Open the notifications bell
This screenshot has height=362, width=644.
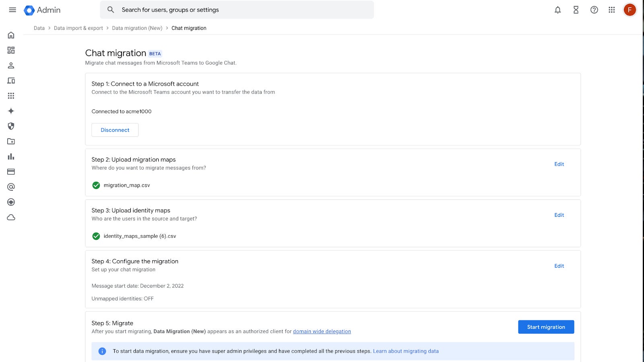click(557, 10)
